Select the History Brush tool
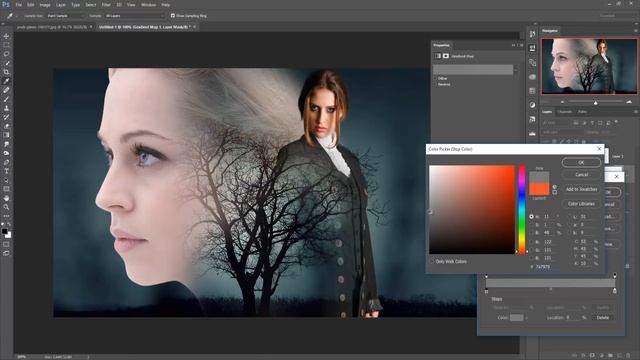Image resolution: width=640 pixels, height=360 pixels. (x=6, y=117)
